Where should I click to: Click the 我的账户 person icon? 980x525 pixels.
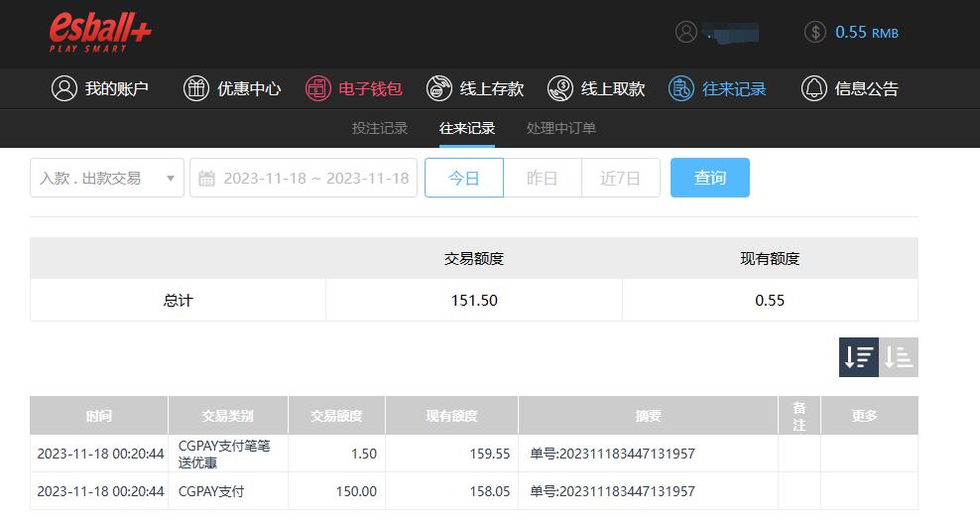pos(63,88)
